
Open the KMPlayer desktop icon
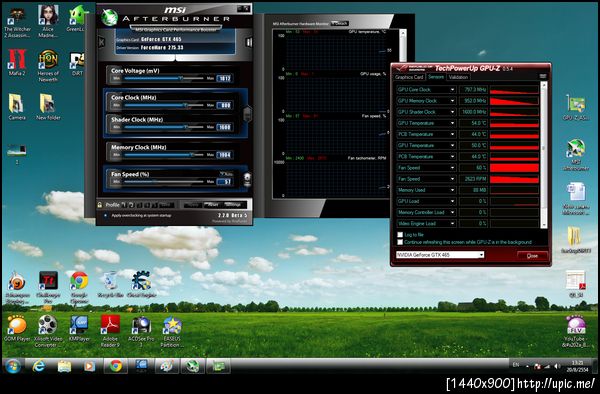tap(79, 329)
